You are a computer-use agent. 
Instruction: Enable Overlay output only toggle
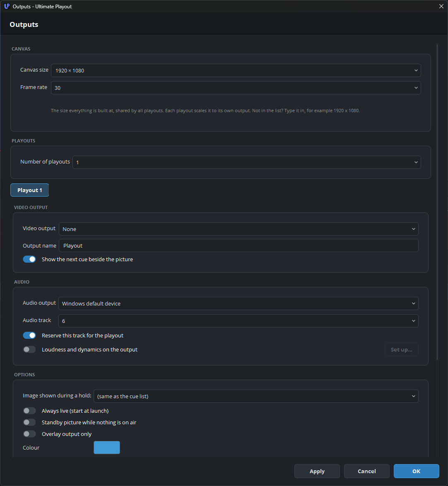coord(29,434)
